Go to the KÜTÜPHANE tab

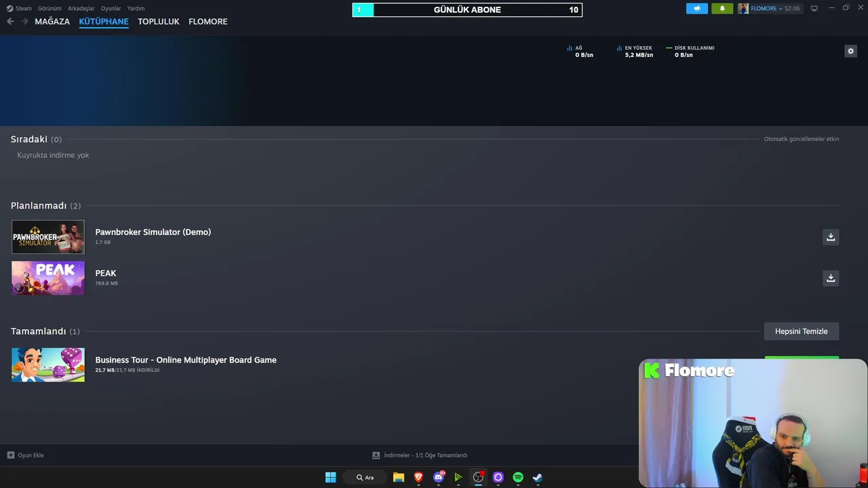click(x=104, y=22)
